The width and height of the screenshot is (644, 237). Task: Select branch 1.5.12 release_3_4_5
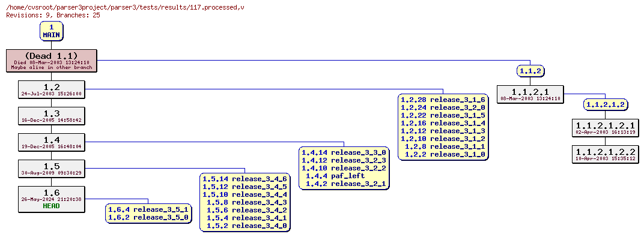coord(245,187)
